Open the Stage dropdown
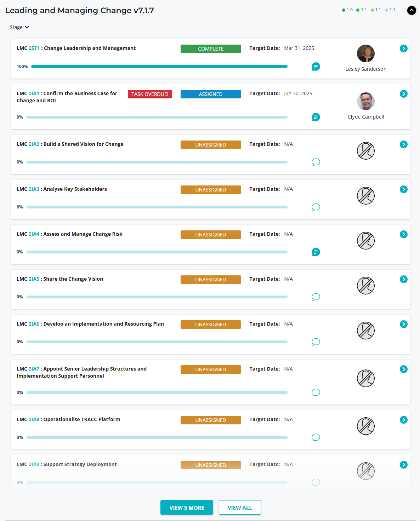This screenshot has width=420, height=521. click(19, 27)
